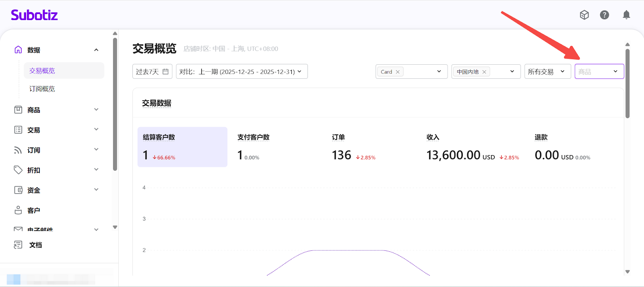Remove the Card filter tag

click(398, 72)
